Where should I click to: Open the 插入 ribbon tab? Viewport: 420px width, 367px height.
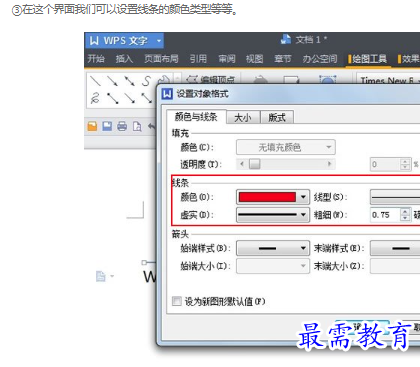click(x=124, y=59)
